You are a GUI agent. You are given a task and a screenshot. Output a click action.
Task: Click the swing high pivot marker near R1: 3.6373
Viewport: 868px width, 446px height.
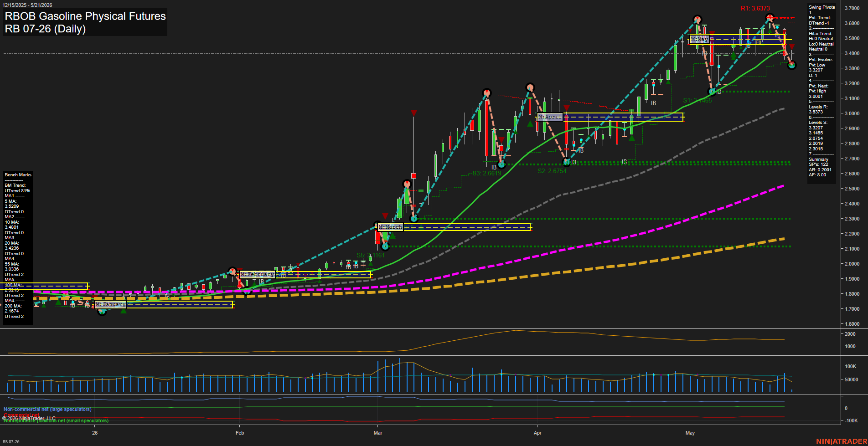[770, 18]
